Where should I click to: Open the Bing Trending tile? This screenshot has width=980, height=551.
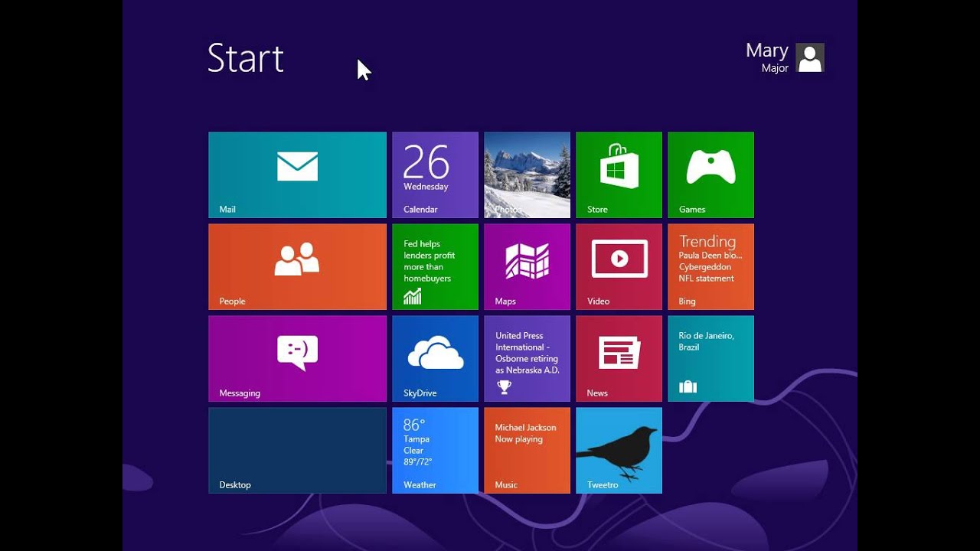click(x=710, y=266)
